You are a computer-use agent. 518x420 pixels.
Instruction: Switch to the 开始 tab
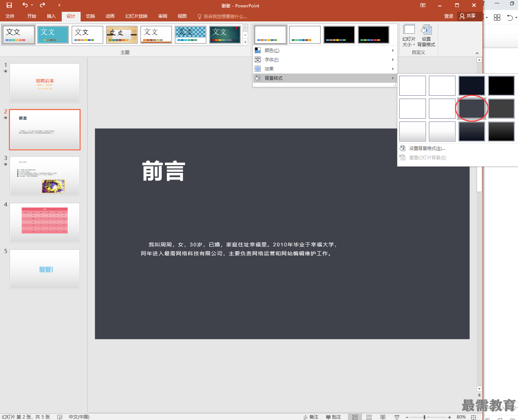(x=31, y=16)
